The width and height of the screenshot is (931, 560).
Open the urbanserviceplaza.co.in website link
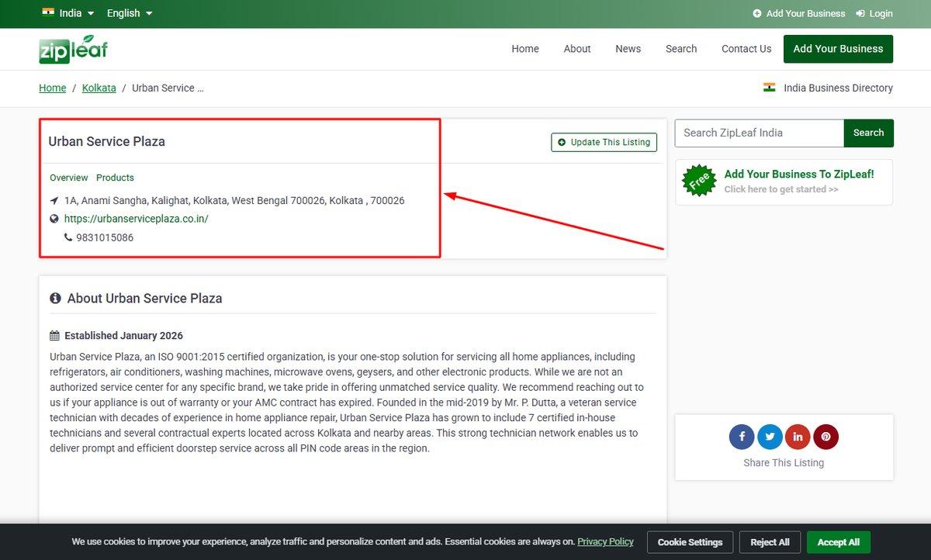(x=137, y=219)
